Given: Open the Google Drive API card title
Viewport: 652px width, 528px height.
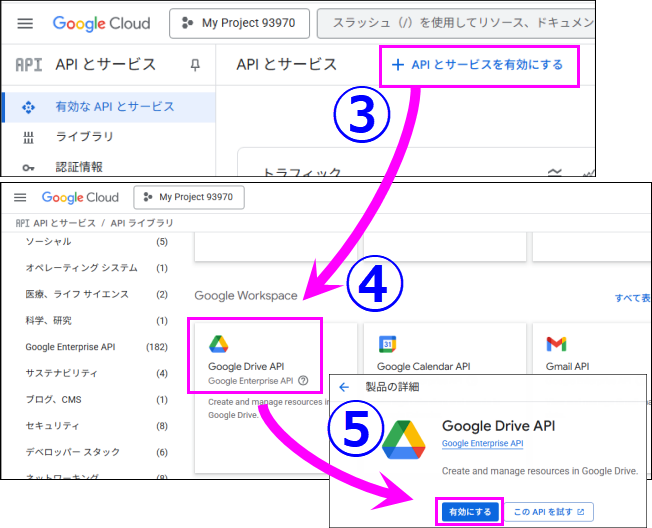Looking at the screenshot, I should (246, 366).
